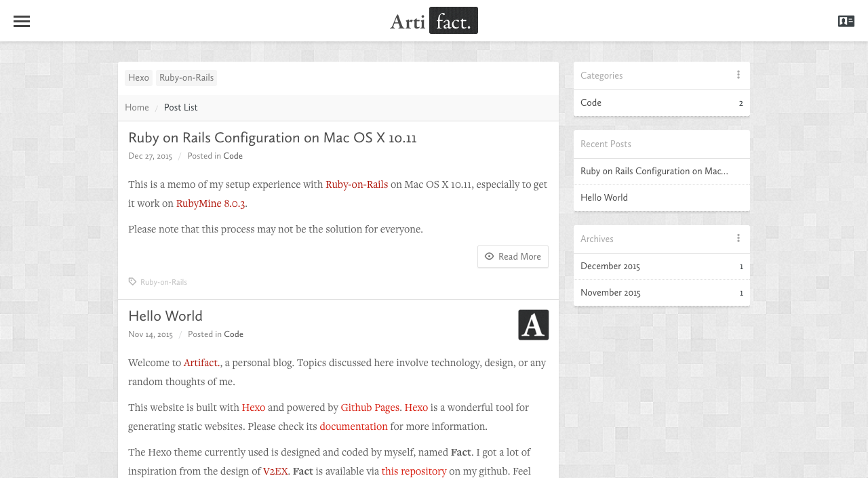This screenshot has height=478, width=868.
Task: Open the Categories widget options dots
Action: pos(738,75)
